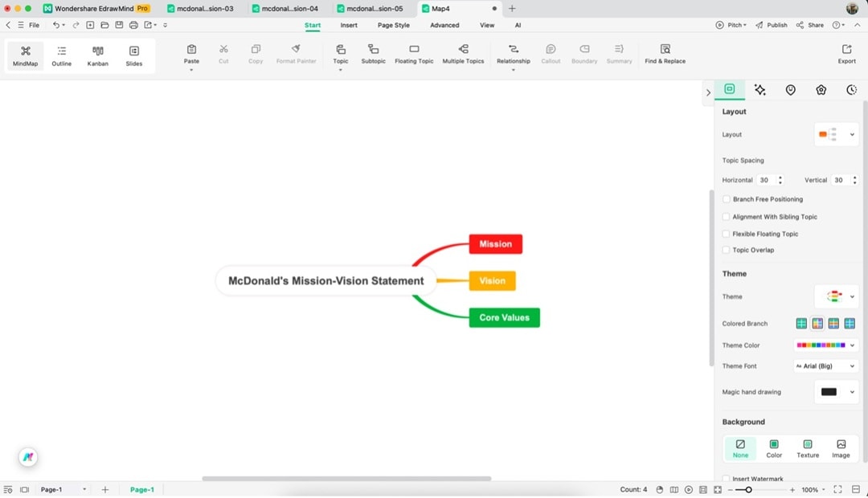Select Texture background option
This screenshot has width=868, height=498.
[x=808, y=448]
